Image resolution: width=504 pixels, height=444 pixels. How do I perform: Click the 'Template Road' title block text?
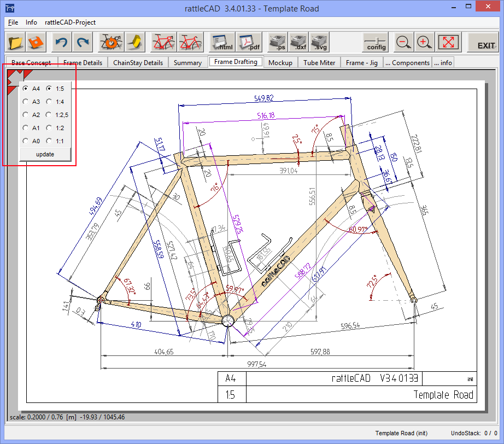443,394
